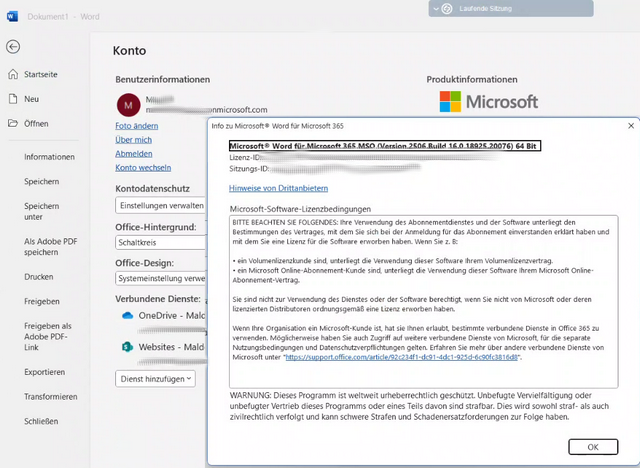Click the OneDrive service entry text
This screenshot has height=468, width=640.
click(x=172, y=315)
